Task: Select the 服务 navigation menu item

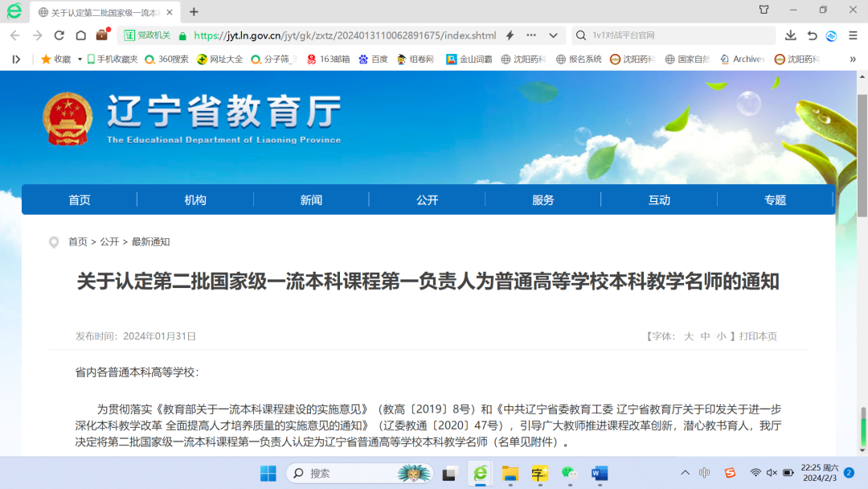Action: point(543,200)
